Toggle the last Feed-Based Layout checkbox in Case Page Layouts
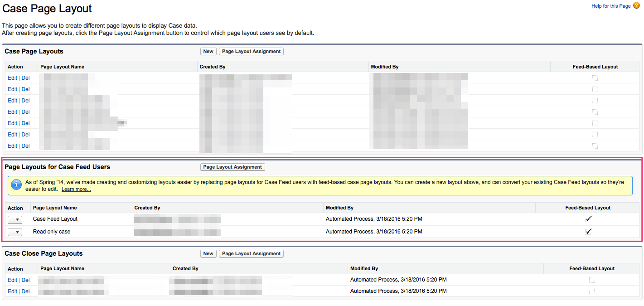Image resolution: width=644 pixels, height=306 pixels. coord(595,146)
